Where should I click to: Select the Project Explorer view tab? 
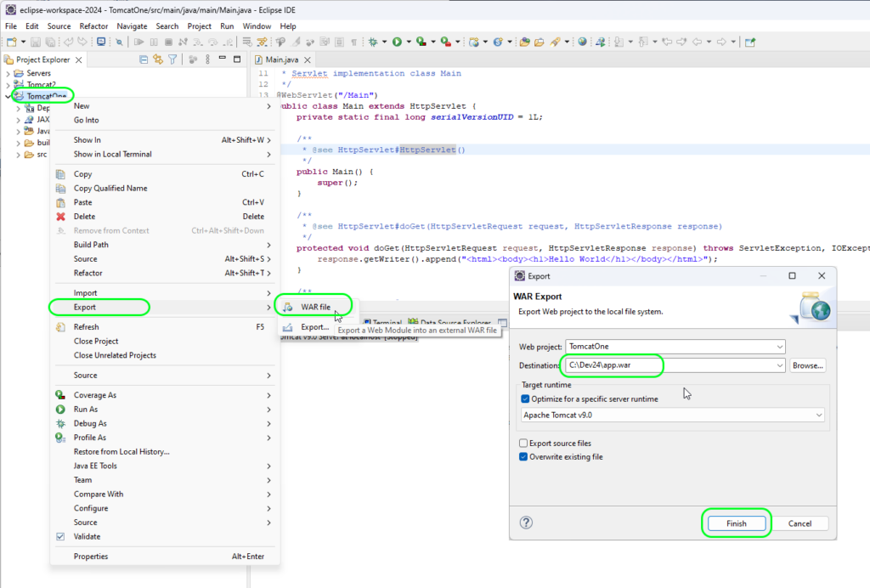point(43,60)
